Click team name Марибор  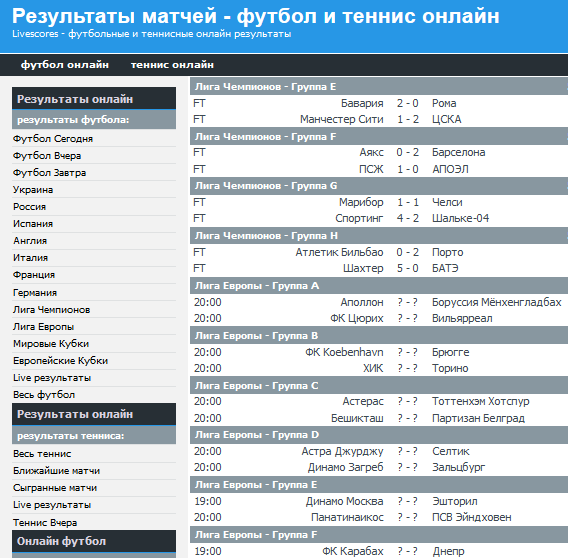pos(361,203)
